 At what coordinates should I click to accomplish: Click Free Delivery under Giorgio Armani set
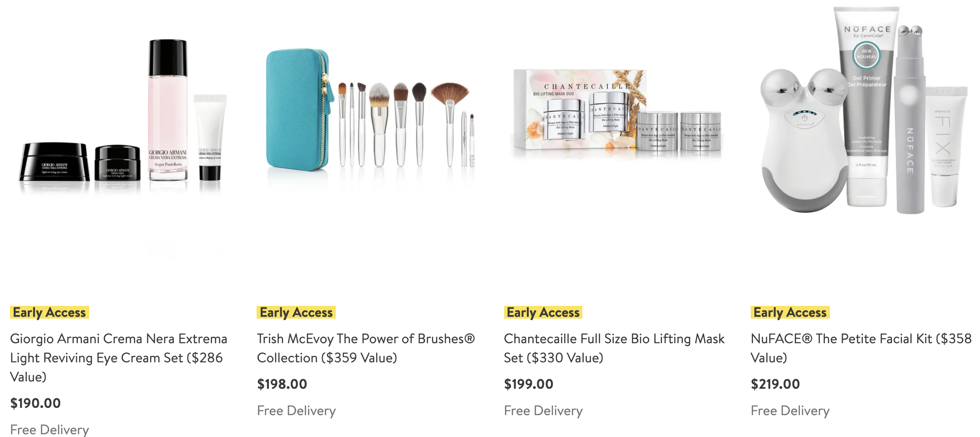point(50,429)
